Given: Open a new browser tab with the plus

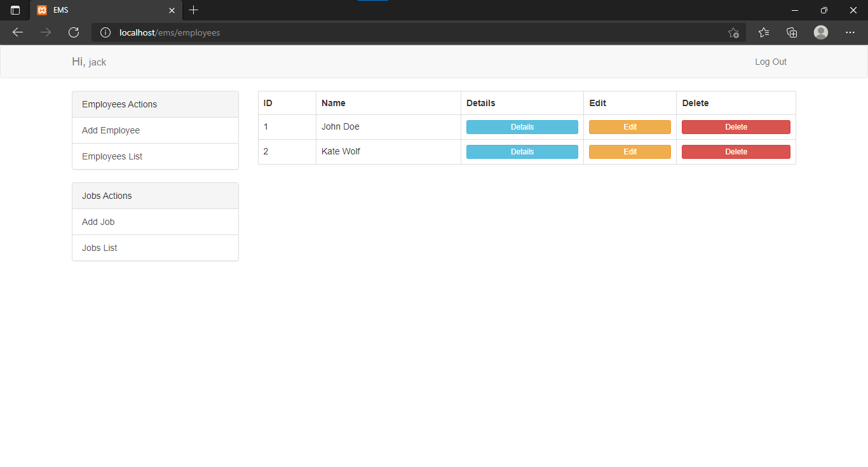Looking at the screenshot, I should coord(193,10).
